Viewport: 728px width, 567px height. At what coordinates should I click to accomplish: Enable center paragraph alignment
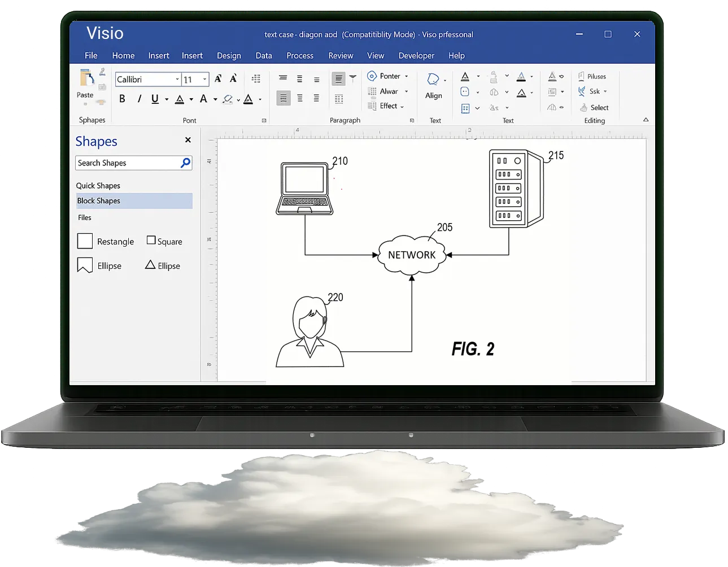point(299,78)
